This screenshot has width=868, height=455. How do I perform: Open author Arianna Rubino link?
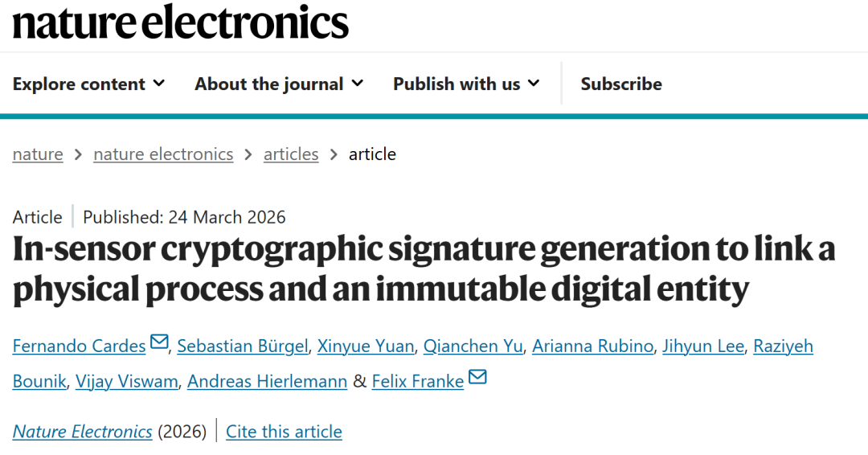[593, 346]
